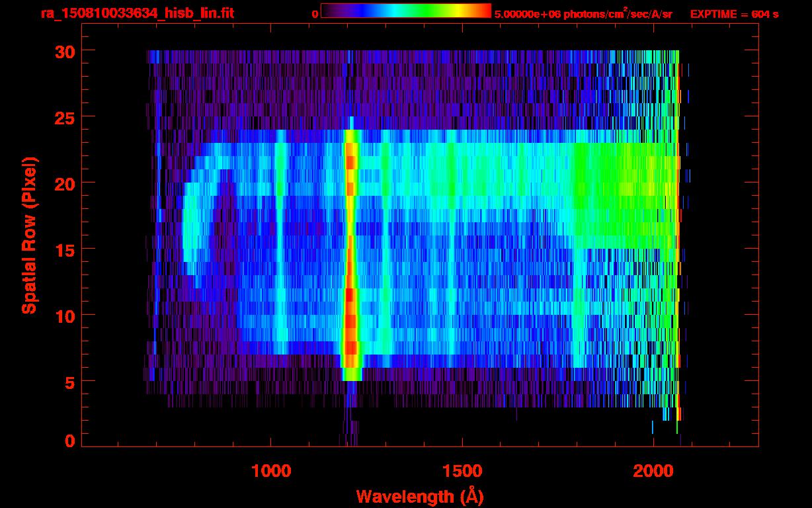
Task: Select the filename ra_150810033634_hisb_lin.fit title
Action: (137, 13)
